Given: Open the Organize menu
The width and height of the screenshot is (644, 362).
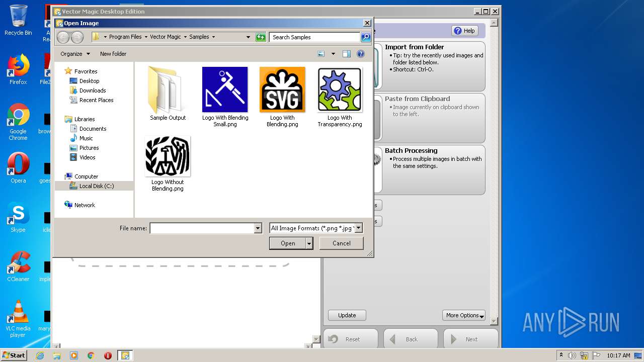Looking at the screenshot, I should [75, 54].
